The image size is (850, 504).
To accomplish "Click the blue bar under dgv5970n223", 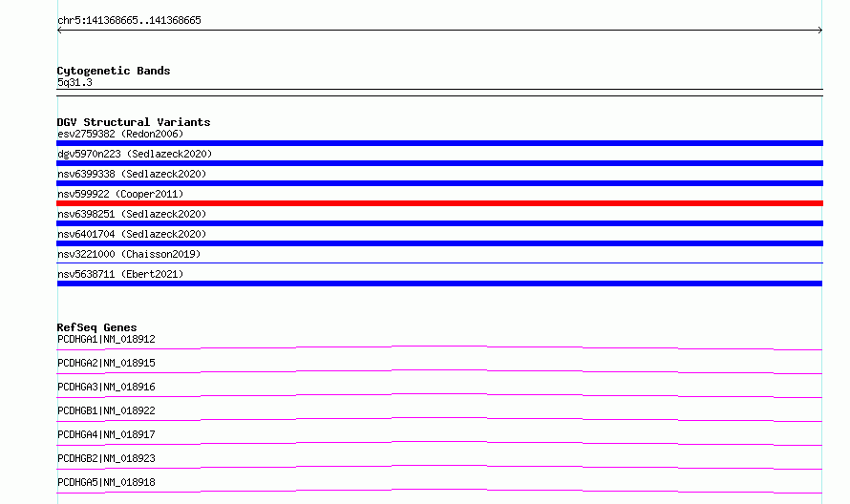I will tap(439, 163).
